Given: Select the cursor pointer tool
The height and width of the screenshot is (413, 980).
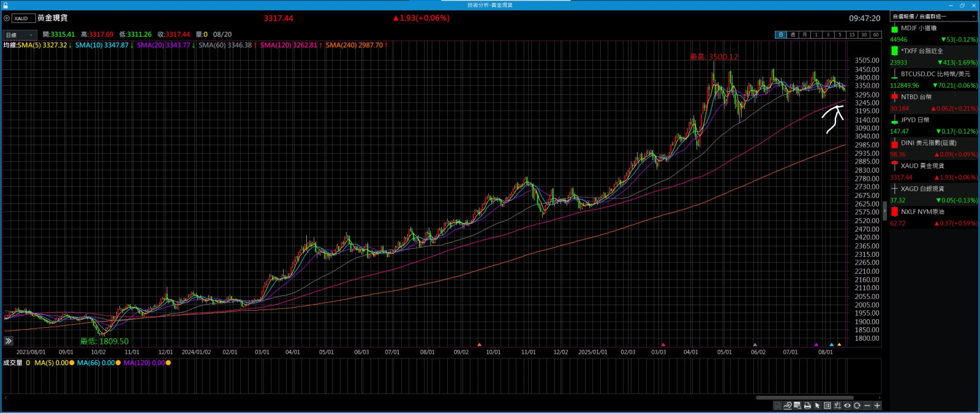Looking at the screenshot, I should 817,406.
